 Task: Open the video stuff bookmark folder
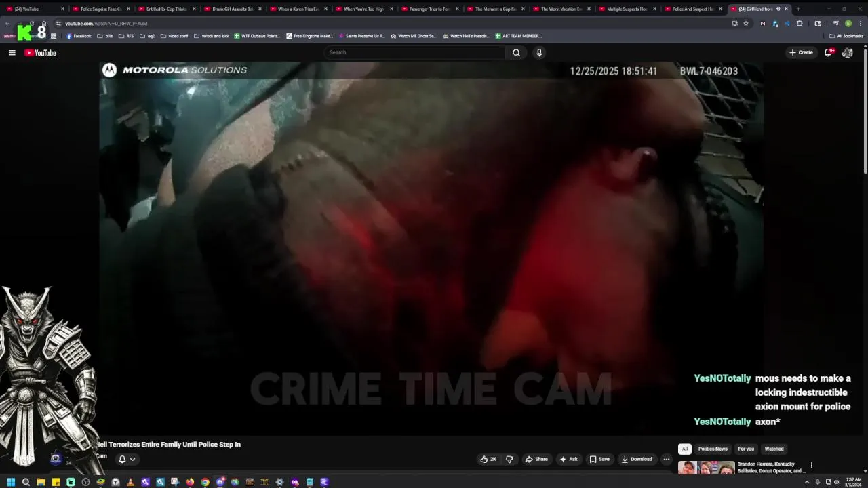[174, 36]
